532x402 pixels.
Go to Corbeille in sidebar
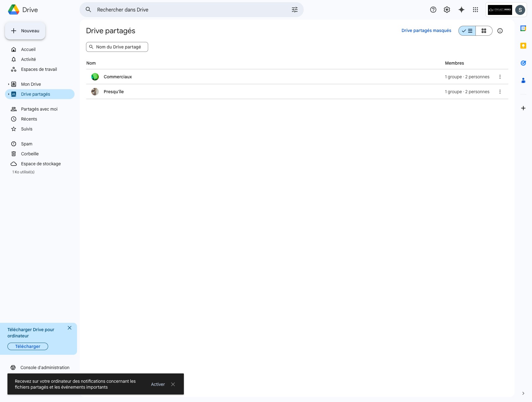(30, 154)
